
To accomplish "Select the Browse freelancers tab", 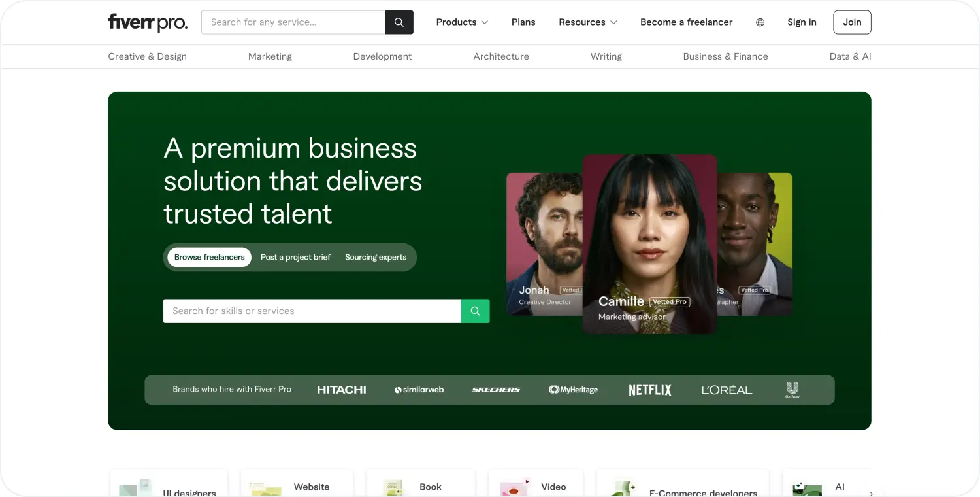I will coord(209,257).
